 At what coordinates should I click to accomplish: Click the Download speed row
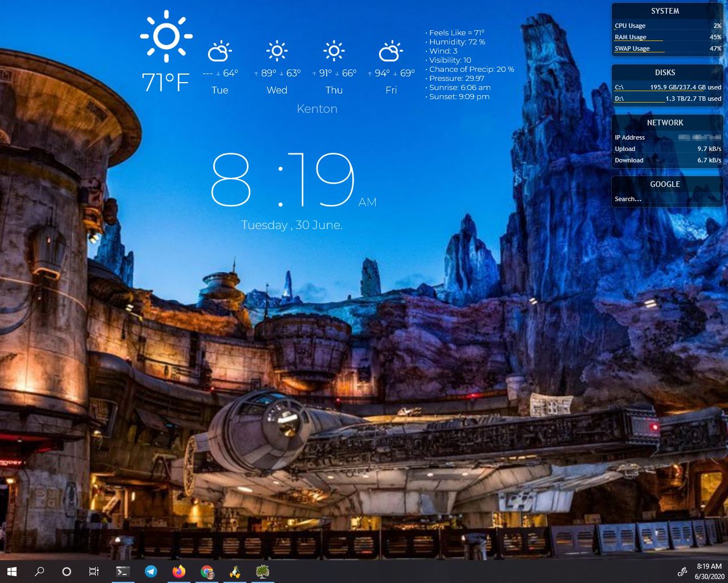pos(668,160)
